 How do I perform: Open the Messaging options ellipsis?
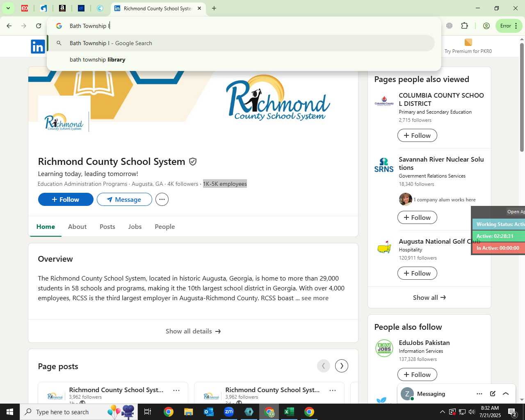click(x=479, y=394)
